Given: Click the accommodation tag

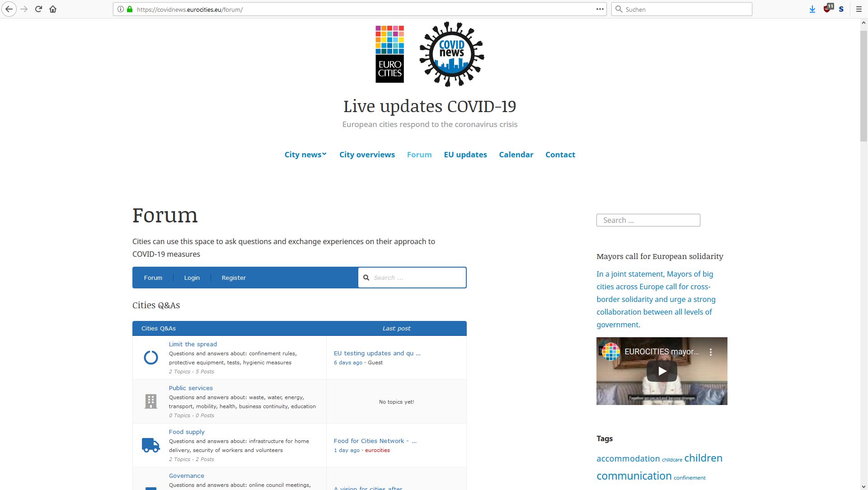Looking at the screenshot, I should click(628, 458).
